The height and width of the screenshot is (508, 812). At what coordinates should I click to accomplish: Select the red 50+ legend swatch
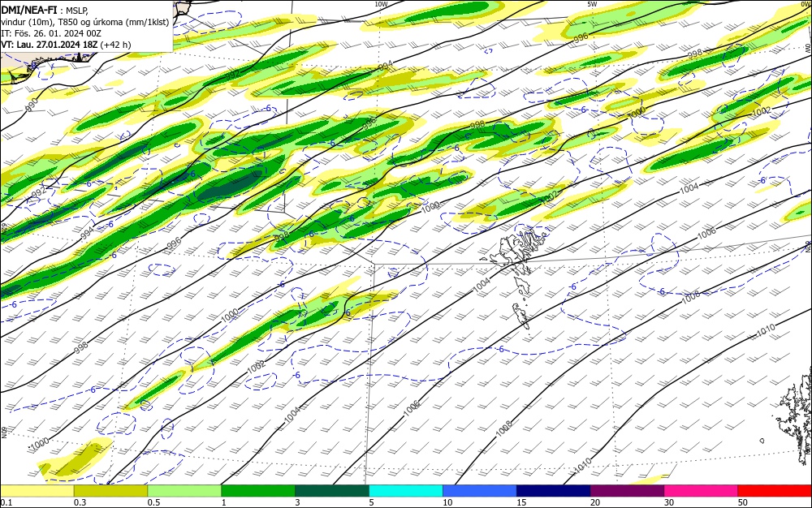[775, 491]
